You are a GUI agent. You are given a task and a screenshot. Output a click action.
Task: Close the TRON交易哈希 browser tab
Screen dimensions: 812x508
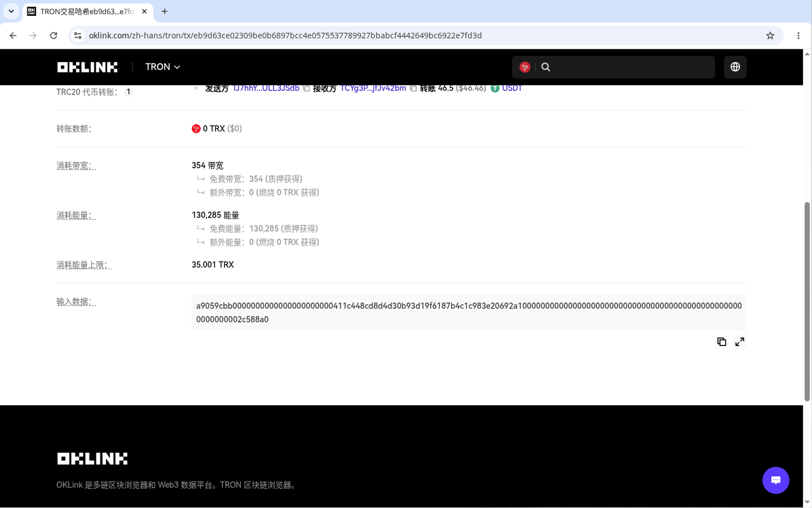(144, 11)
